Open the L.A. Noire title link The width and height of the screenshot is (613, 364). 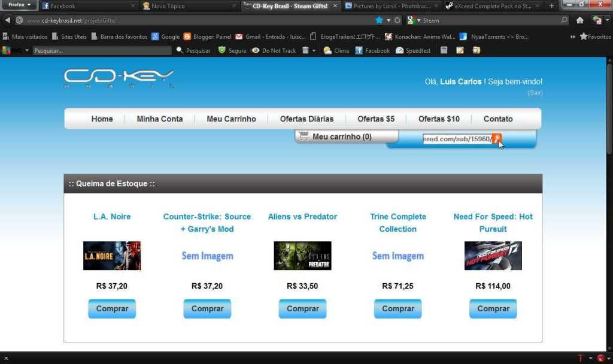click(112, 217)
